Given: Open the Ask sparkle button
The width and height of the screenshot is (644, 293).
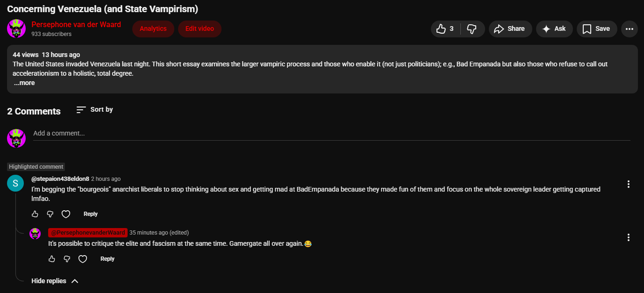Looking at the screenshot, I should click(x=554, y=29).
